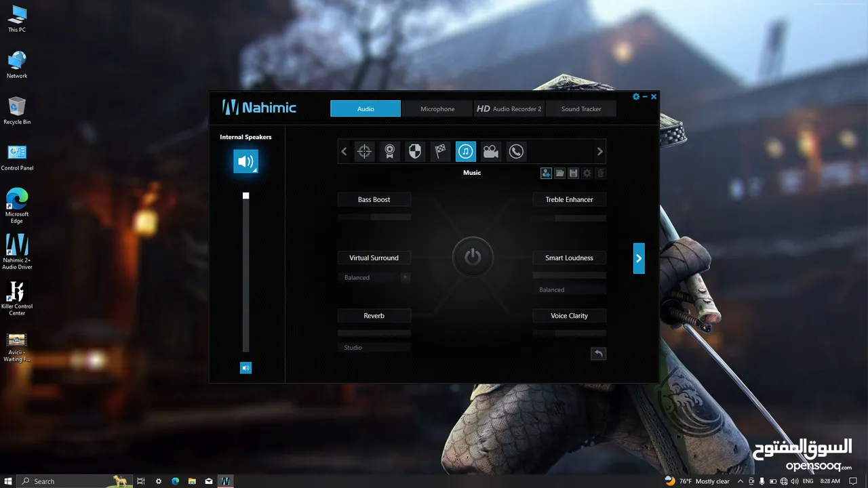Open the weather widget showing 76°F

tap(697, 481)
